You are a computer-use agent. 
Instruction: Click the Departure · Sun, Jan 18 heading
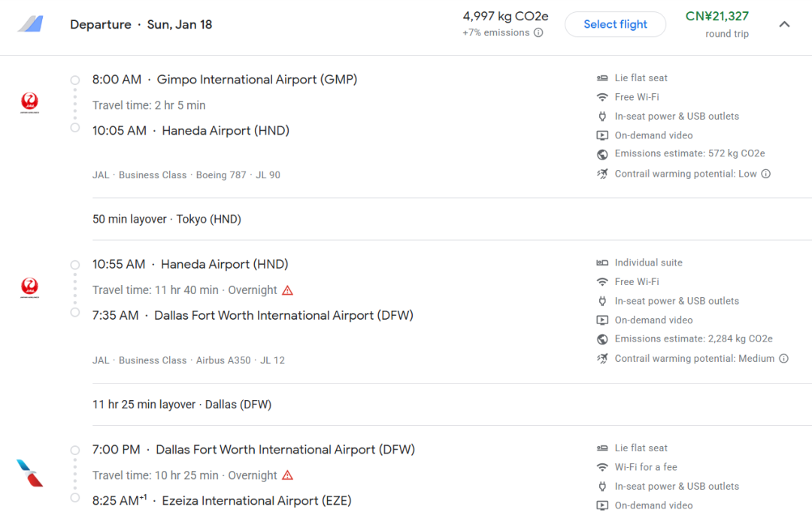(141, 25)
